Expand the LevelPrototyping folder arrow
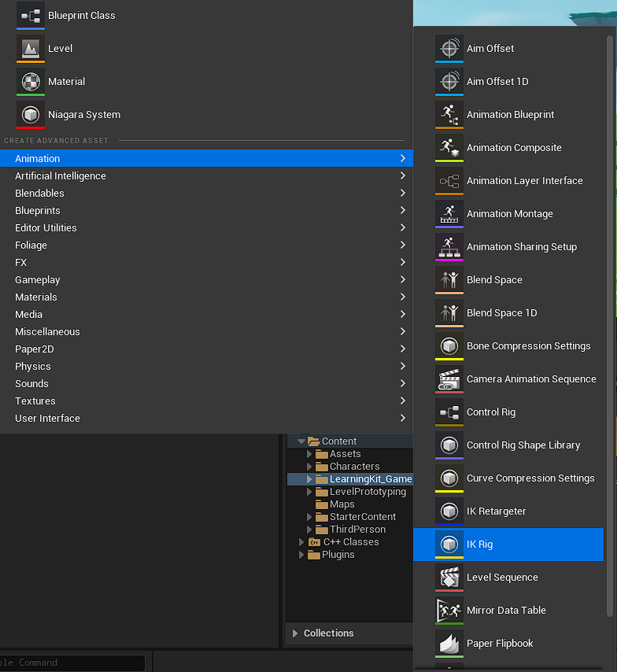This screenshot has width=617, height=672. point(309,492)
